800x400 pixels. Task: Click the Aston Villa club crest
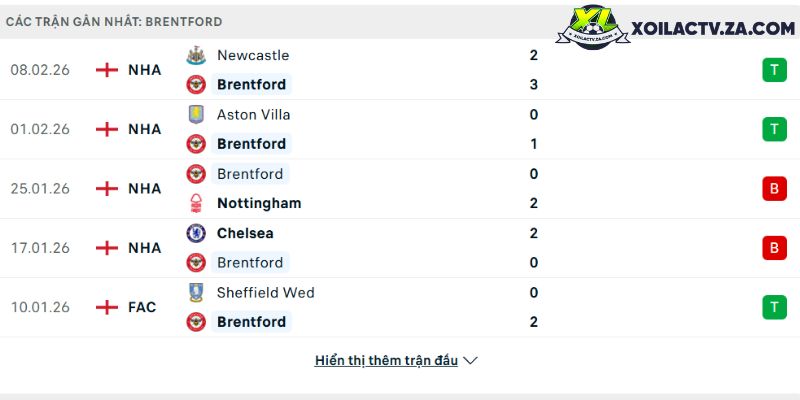196,115
